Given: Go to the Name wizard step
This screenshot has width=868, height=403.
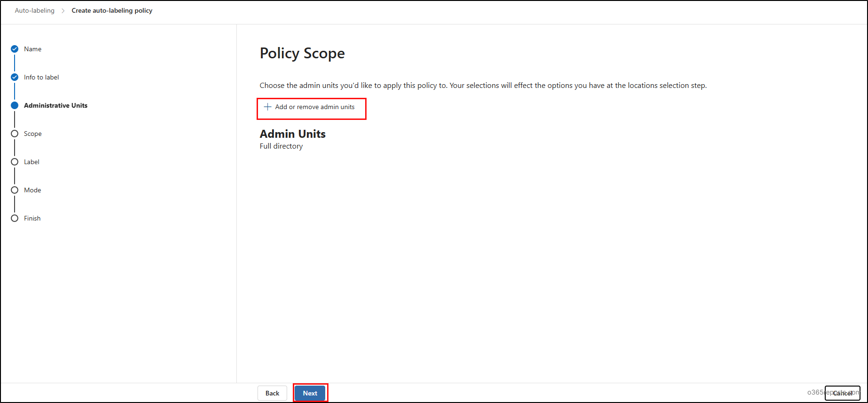Looking at the screenshot, I should pos(32,49).
